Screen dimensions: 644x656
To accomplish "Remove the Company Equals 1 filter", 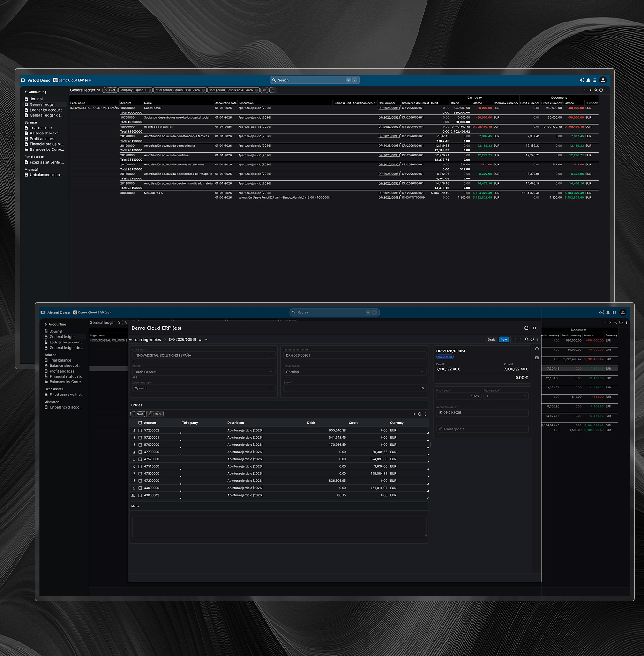I will pyautogui.click(x=150, y=90).
